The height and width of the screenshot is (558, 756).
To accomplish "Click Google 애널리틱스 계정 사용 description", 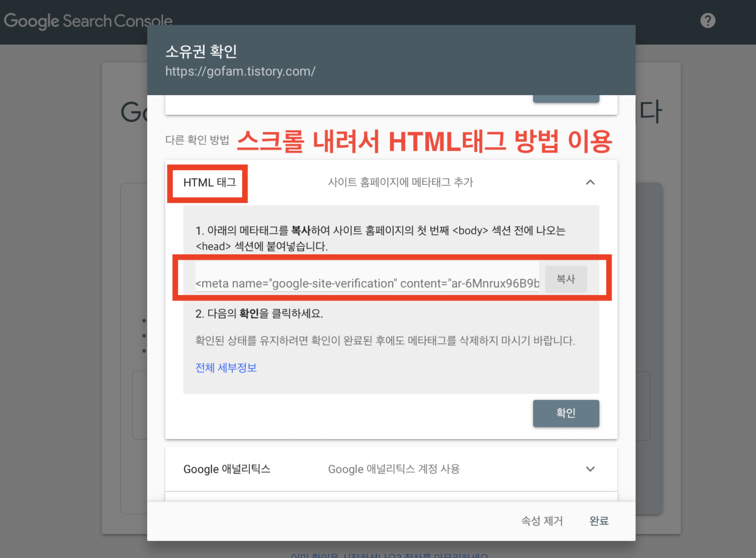I will [394, 469].
